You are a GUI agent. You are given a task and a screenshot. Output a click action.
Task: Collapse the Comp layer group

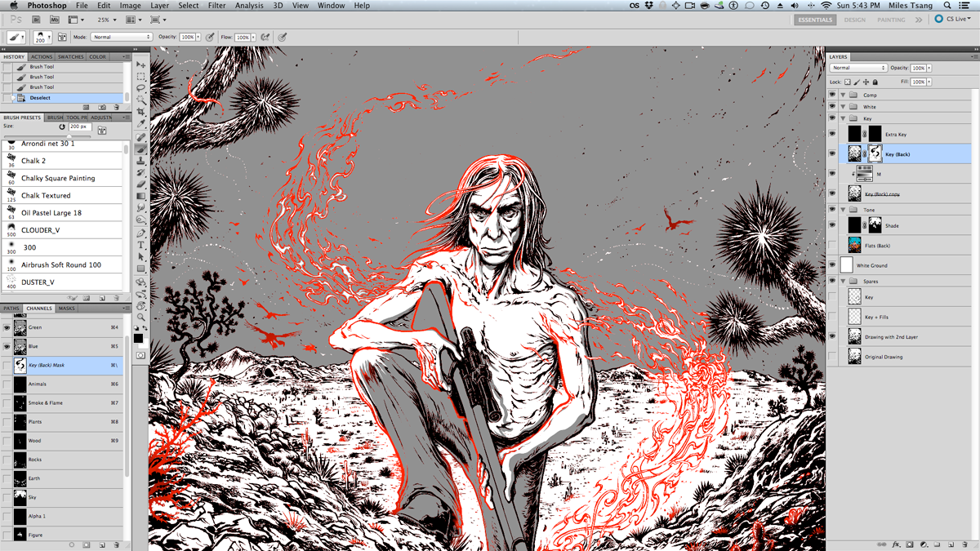[843, 95]
